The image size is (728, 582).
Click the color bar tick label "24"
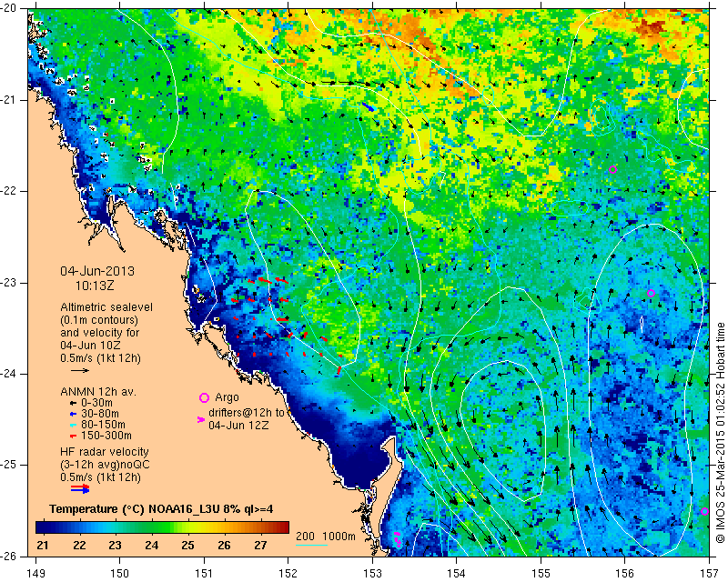(x=151, y=545)
